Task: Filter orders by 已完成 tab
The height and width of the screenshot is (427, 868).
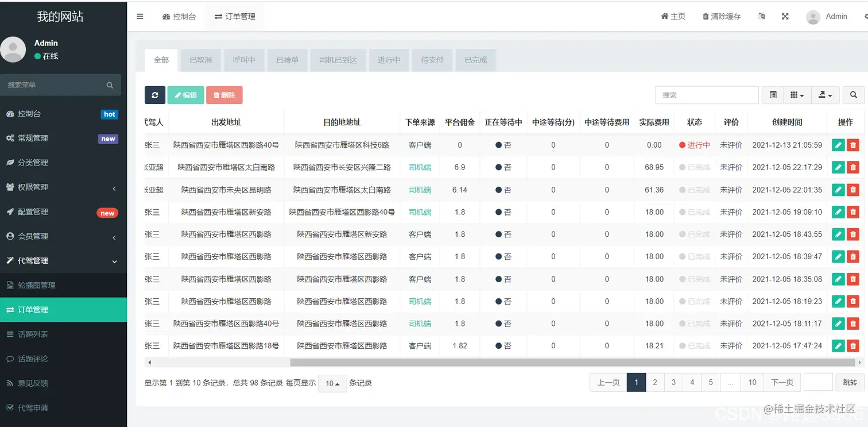Action: [476, 60]
